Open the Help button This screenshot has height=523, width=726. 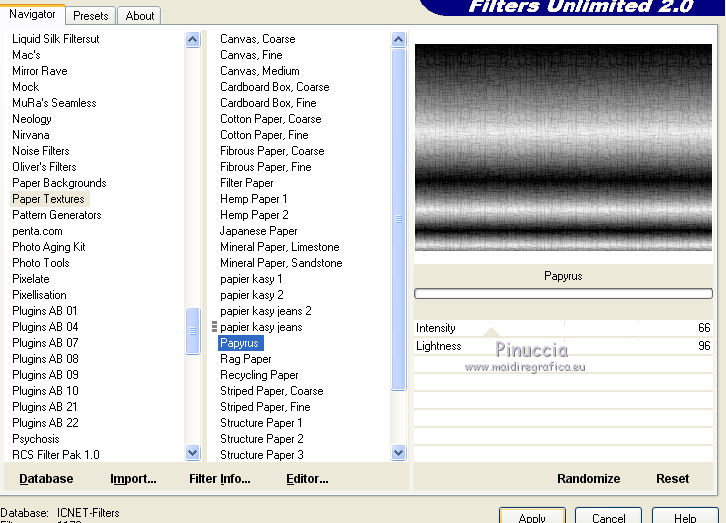[x=685, y=516]
